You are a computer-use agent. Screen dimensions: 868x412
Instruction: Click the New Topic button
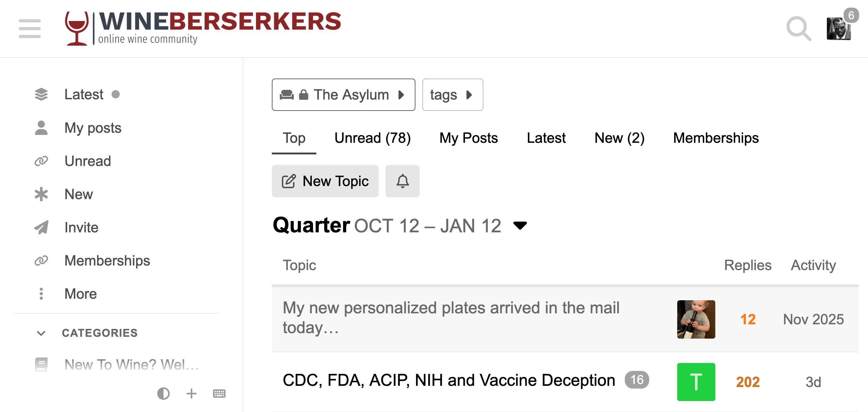click(325, 181)
